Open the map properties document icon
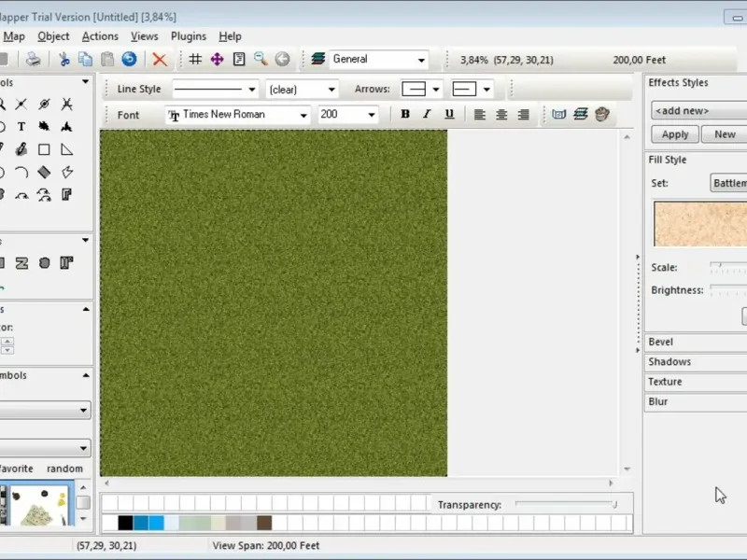The width and height of the screenshot is (747, 560). (x=239, y=59)
